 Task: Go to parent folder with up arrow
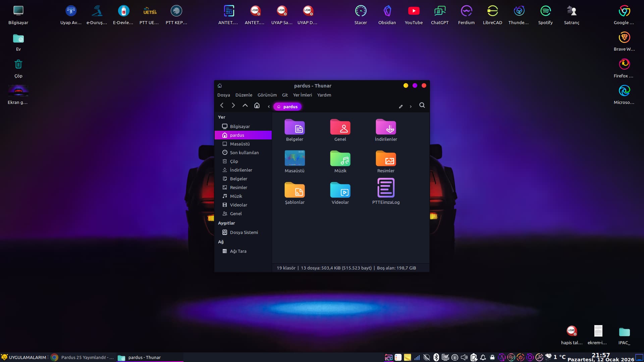pyautogui.click(x=245, y=105)
